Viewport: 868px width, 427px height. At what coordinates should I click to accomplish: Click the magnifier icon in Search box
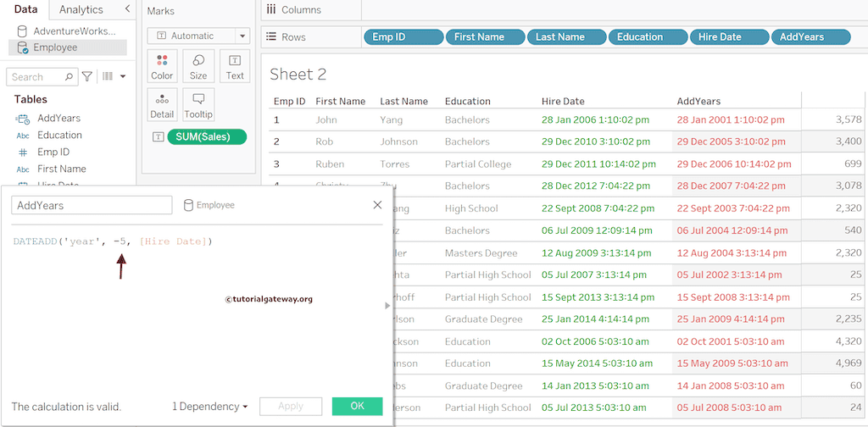[70, 77]
